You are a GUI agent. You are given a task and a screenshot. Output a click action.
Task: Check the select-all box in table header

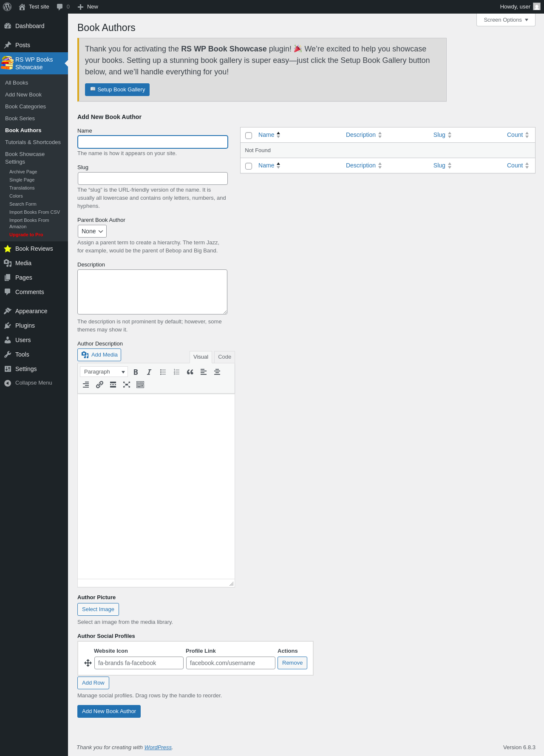(249, 136)
